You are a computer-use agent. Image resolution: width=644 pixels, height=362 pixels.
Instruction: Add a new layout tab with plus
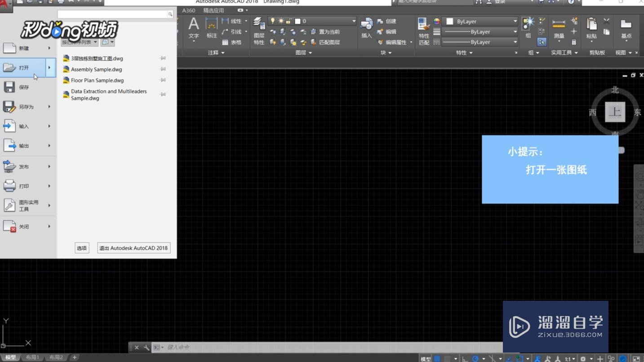(75, 358)
